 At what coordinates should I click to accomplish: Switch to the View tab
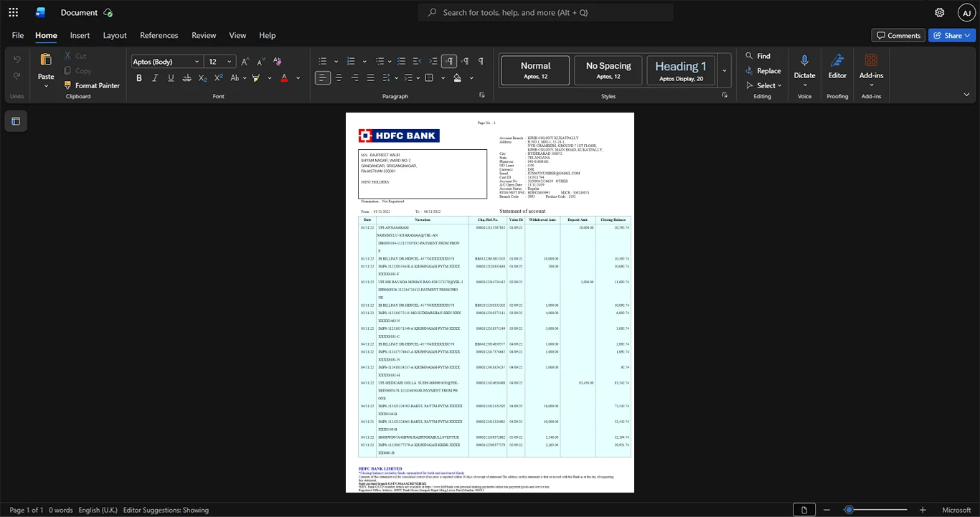(237, 35)
